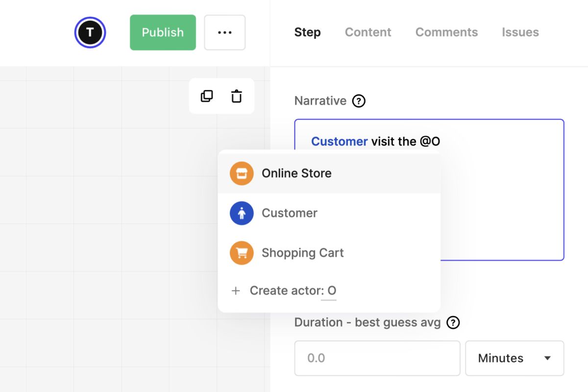The height and width of the screenshot is (392, 588).
Task: Delete the step with the trash icon
Action: (237, 96)
